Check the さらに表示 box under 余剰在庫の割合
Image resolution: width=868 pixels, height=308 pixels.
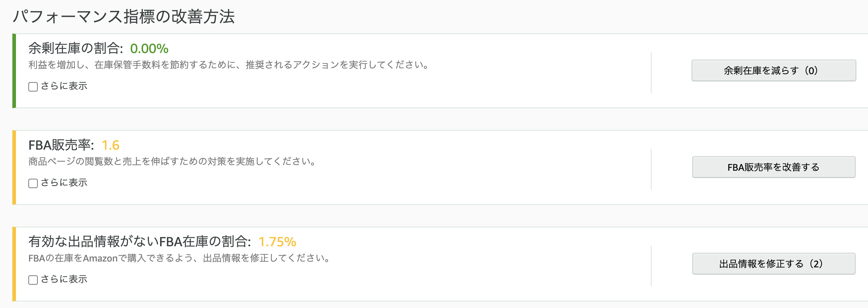pyautogui.click(x=33, y=87)
